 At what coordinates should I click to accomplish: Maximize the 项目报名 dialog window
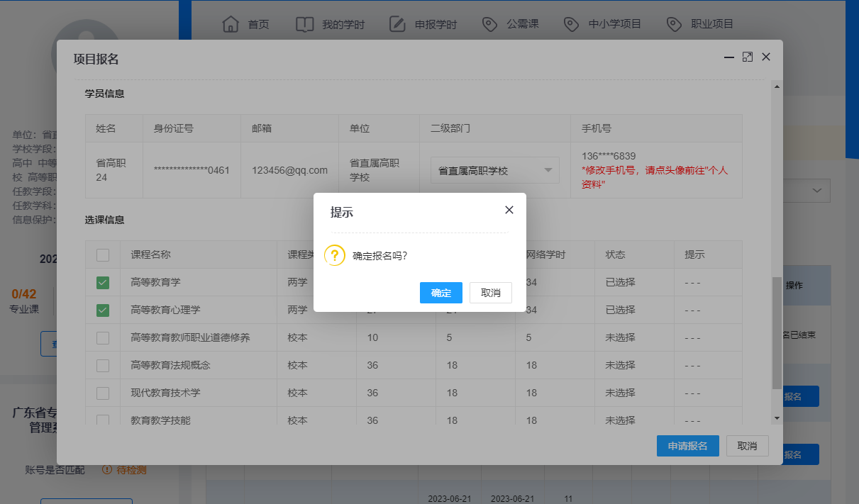pyautogui.click(x=747, y=57)
